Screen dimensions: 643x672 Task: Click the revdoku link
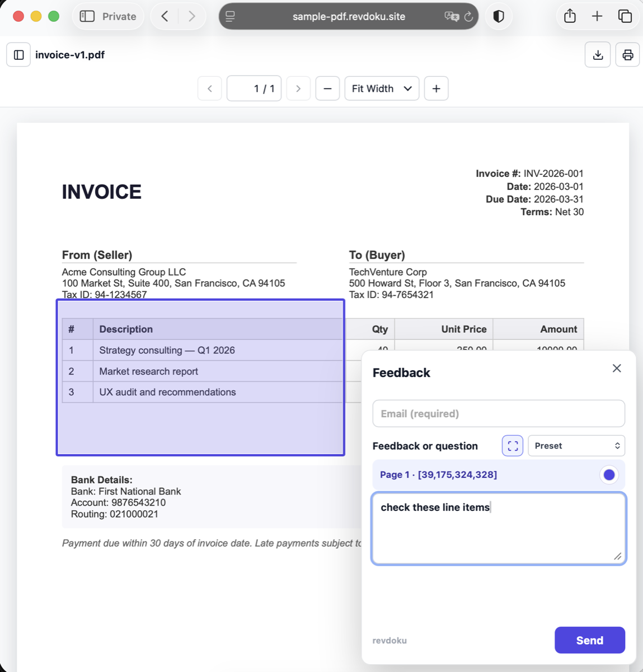pos(389,641)
